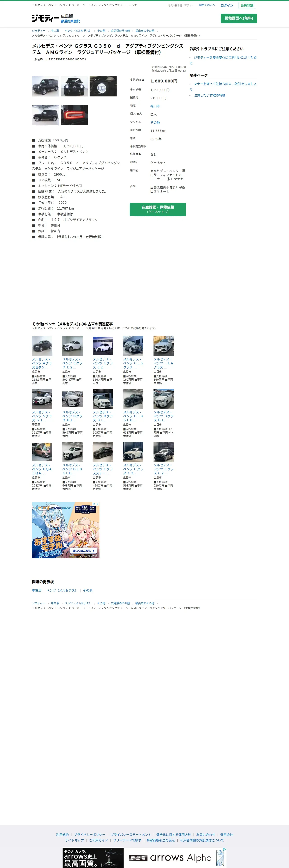Click top breadcrumb ジモティー

[38, 31]
